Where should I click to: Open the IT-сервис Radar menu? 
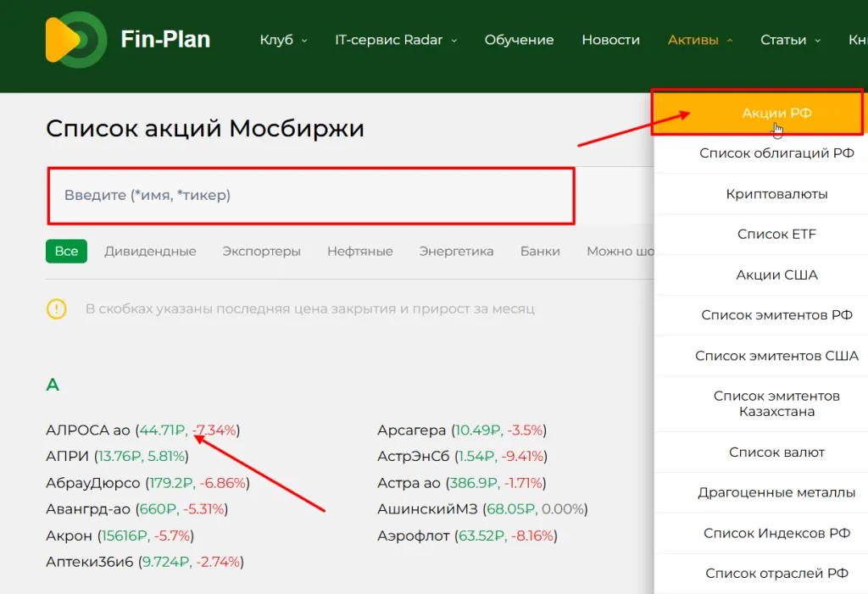tap(388, 40)
